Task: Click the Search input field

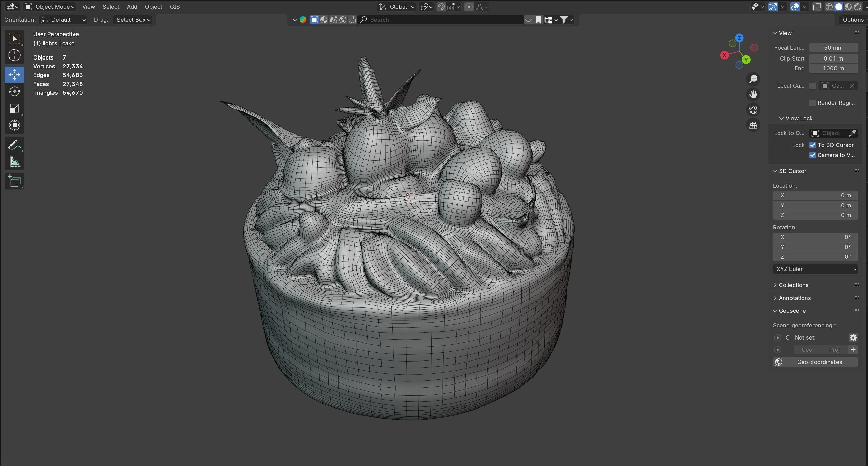Action: (441, 20)
